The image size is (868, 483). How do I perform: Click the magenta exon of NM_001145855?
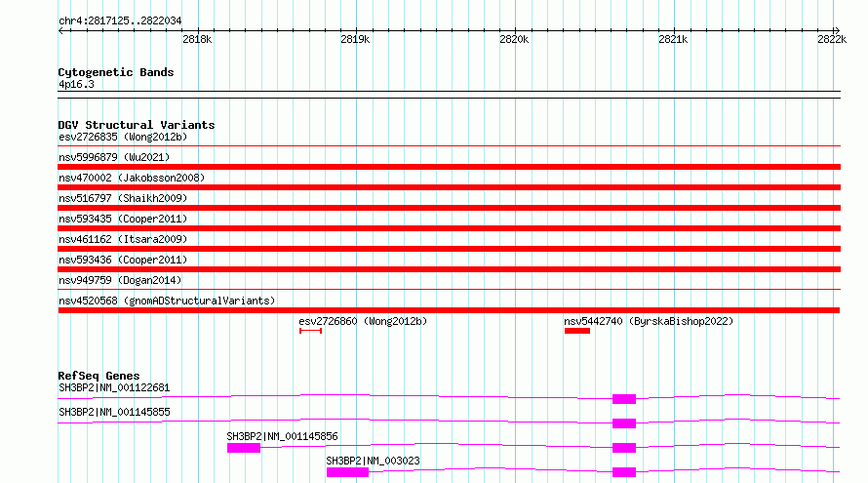pyautogui.click(x=624, y=423)
